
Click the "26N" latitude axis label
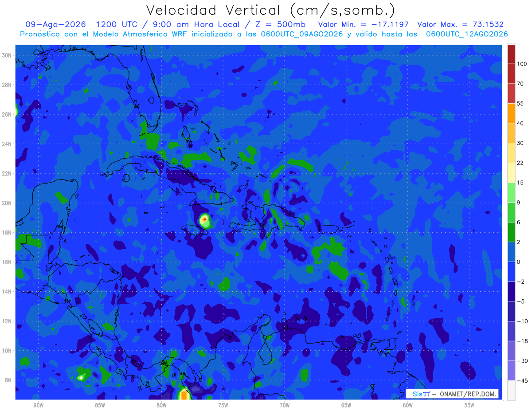8,114
